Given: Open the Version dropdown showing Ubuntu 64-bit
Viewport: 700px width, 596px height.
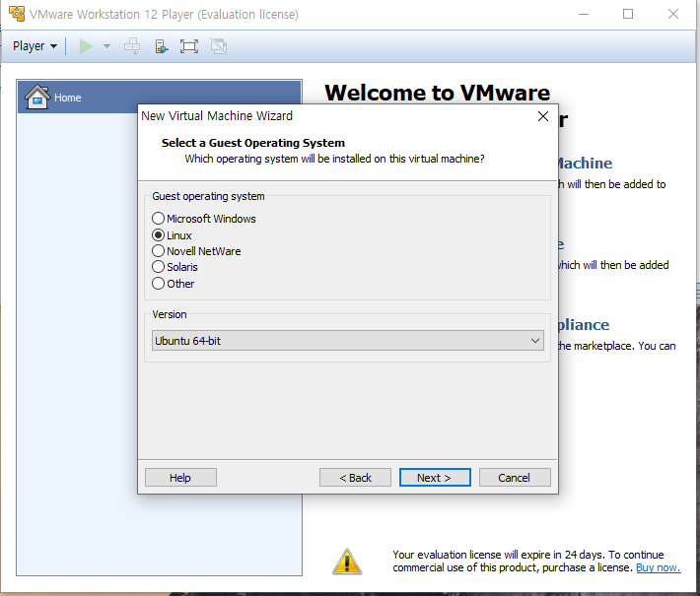Looking at the screenshot, I should click(x=348, y=341).
